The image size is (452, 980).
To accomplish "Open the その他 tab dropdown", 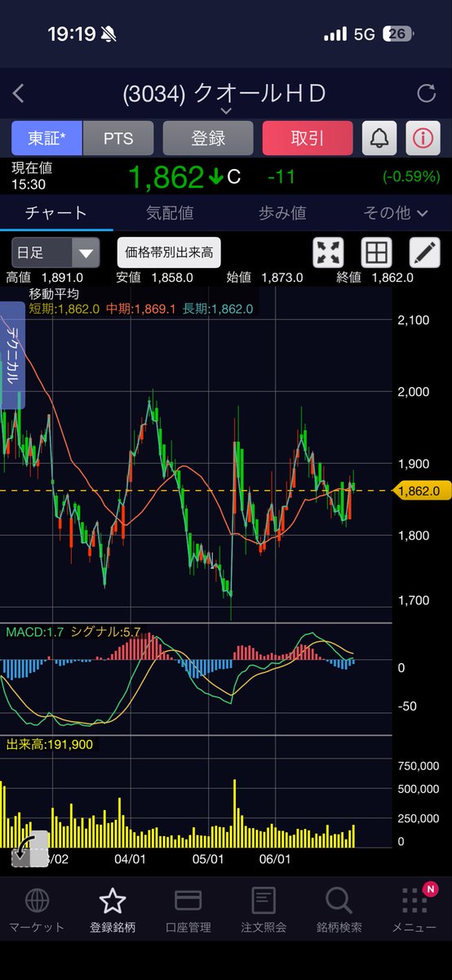I will (x=396, y=213).
